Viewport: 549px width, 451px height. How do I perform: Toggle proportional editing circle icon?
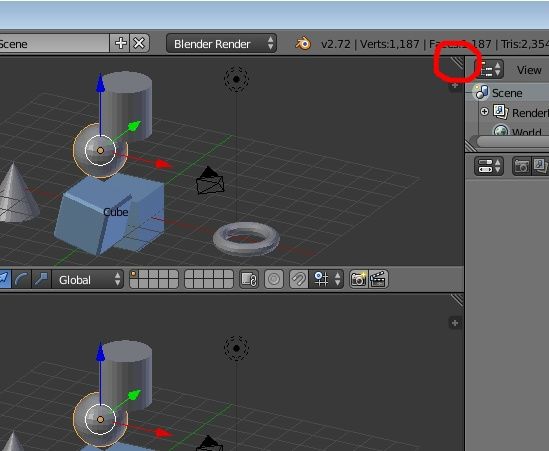tap(274, 279)
